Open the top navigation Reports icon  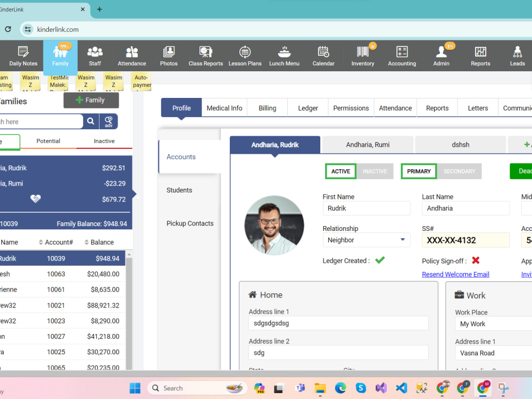480,56
